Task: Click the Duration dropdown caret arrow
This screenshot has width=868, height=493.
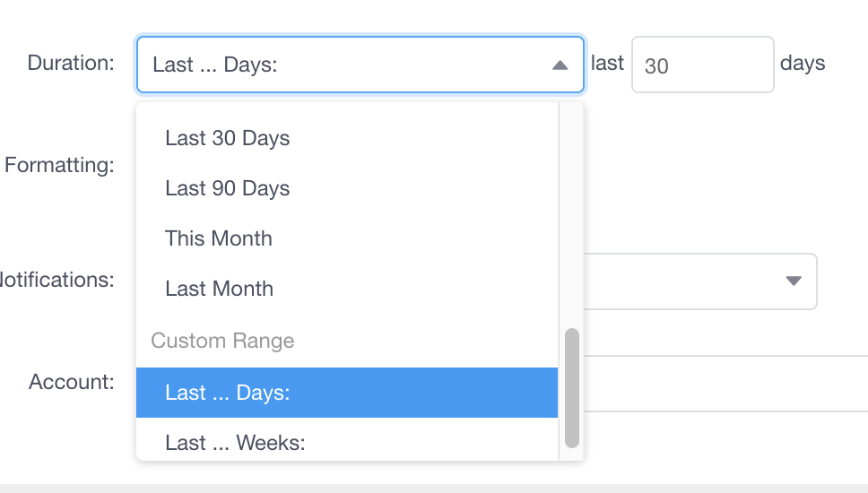Action: click(x=560, y=65)
